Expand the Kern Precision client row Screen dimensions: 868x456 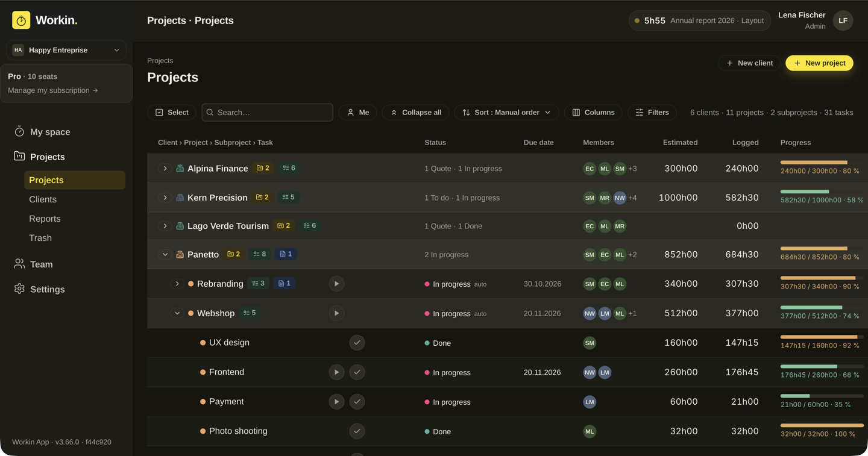pyautogui.click(x=165, y=198)
